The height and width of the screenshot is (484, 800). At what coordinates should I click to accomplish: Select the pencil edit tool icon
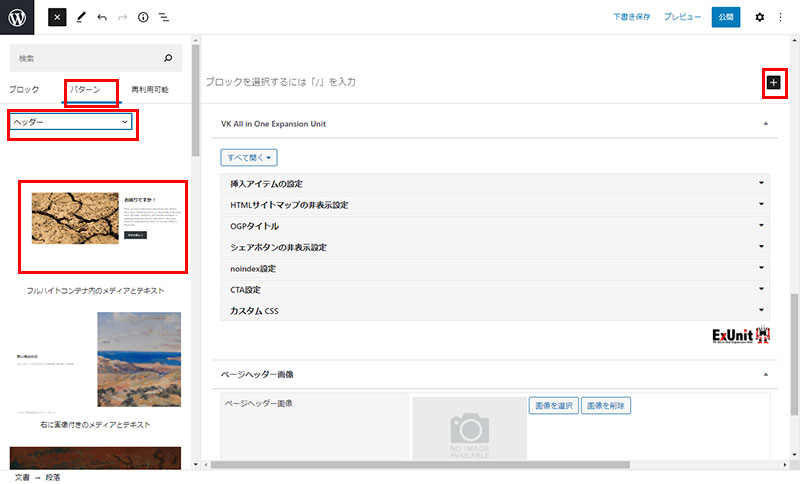(81, 18)
